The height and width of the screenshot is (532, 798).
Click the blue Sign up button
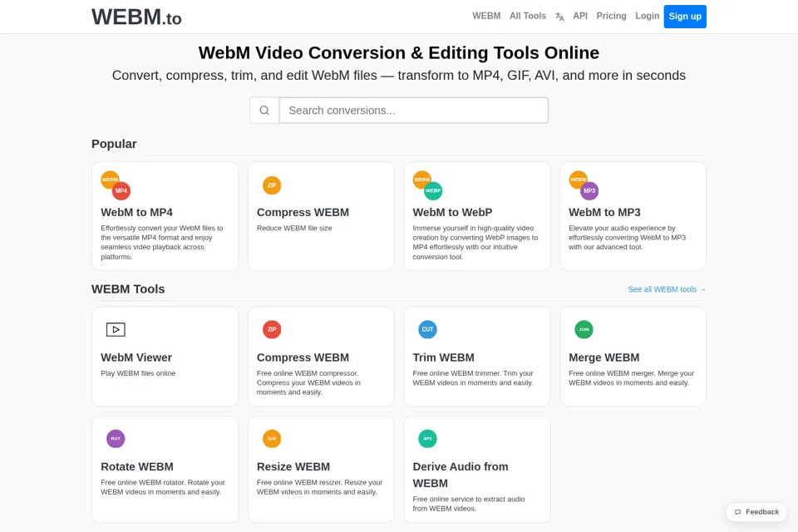pyautogui.click(x=685, y=17)
